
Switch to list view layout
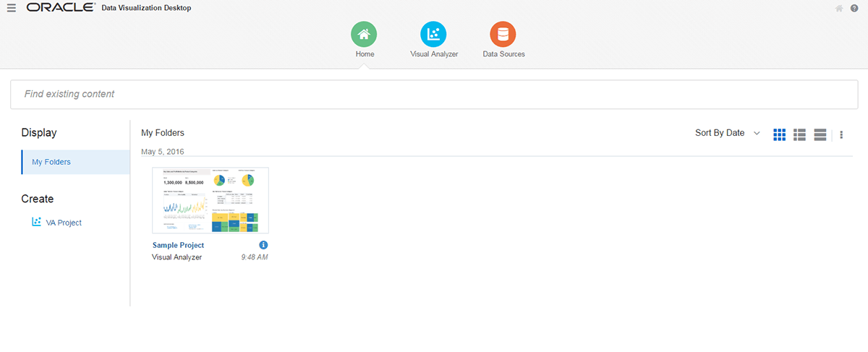(x=800, y=134)
